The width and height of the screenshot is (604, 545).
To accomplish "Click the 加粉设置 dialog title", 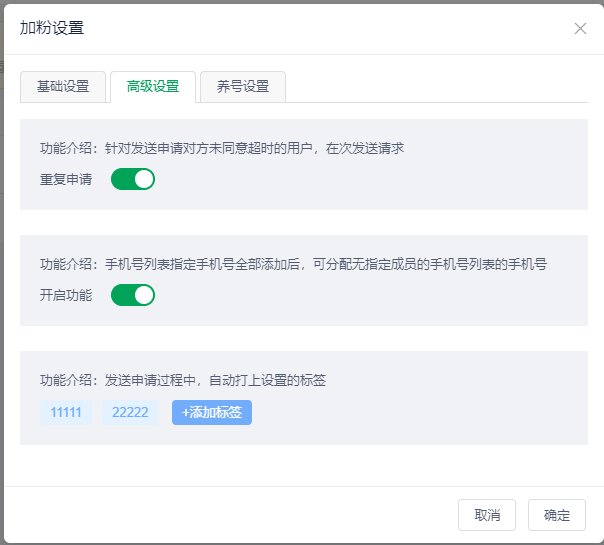I will [52, 28].
